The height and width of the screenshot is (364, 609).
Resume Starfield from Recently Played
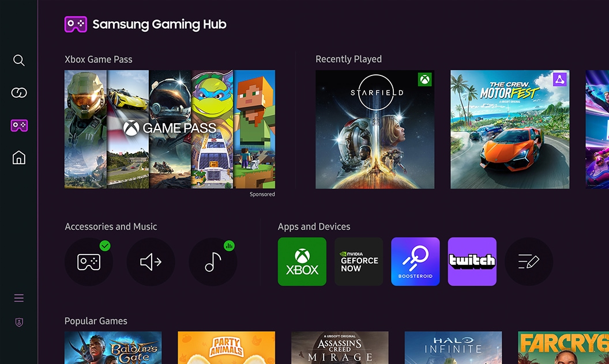[375, 130]
